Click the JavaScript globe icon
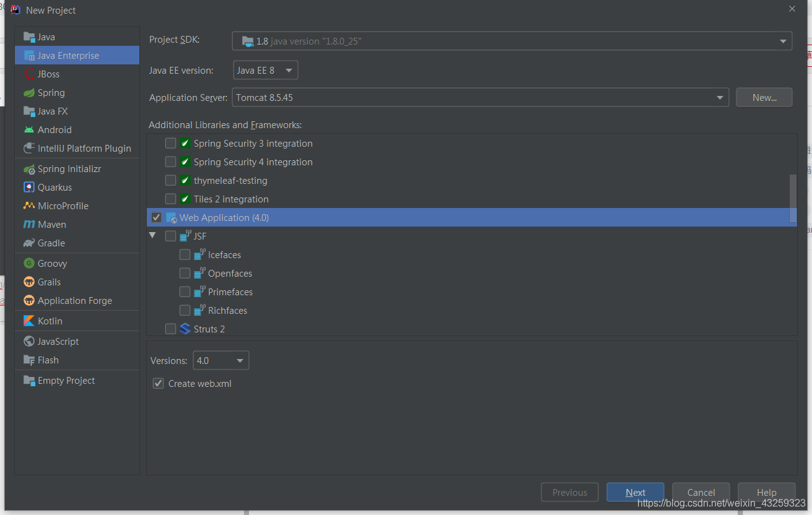Viewport: 812px width, 515px height. (29, 342)
